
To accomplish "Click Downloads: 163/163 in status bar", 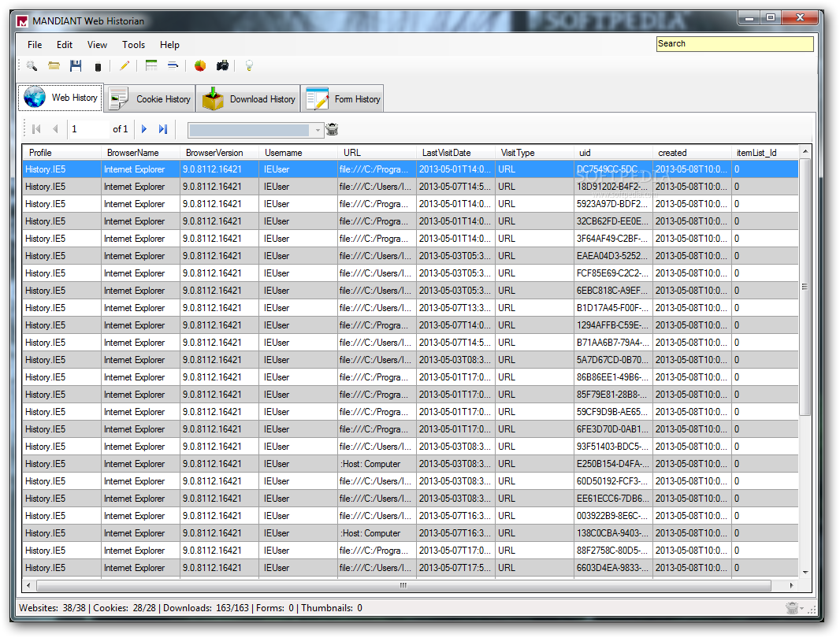I will [206, 608].
